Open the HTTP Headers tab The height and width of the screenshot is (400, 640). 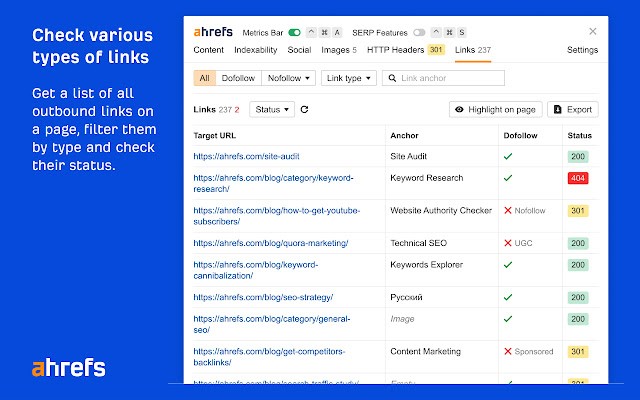click(406, 50)
